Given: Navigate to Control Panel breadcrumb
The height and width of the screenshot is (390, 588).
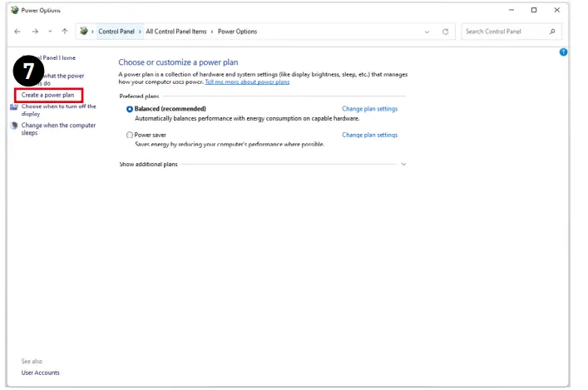Looking at the screenshot, I should [x=117, y=32].
